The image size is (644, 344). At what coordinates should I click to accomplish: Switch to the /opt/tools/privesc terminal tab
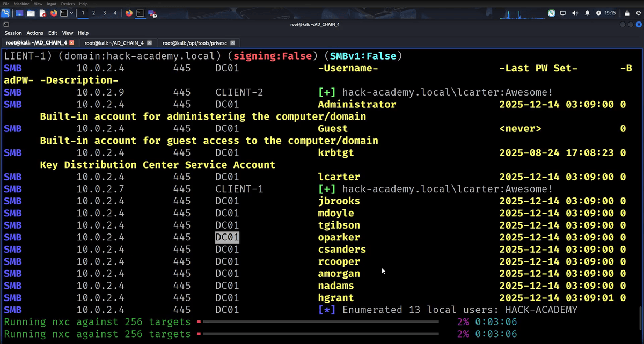pos(194,43)
